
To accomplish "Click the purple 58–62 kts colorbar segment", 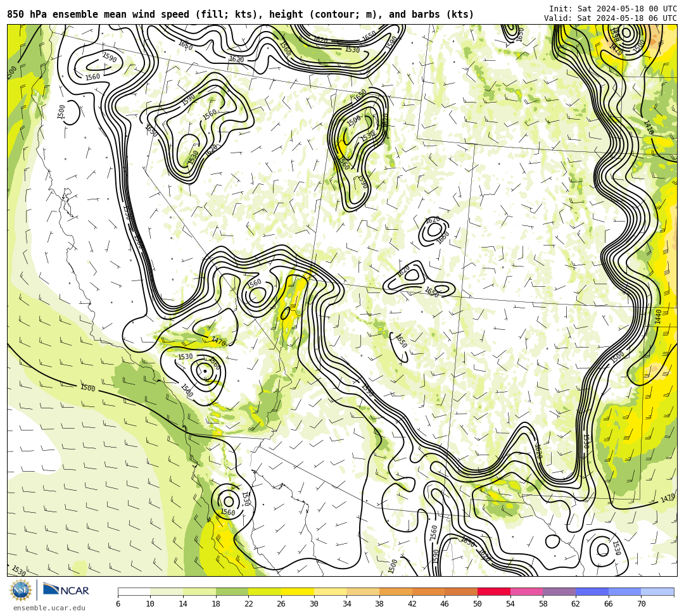I will point(559,591).
